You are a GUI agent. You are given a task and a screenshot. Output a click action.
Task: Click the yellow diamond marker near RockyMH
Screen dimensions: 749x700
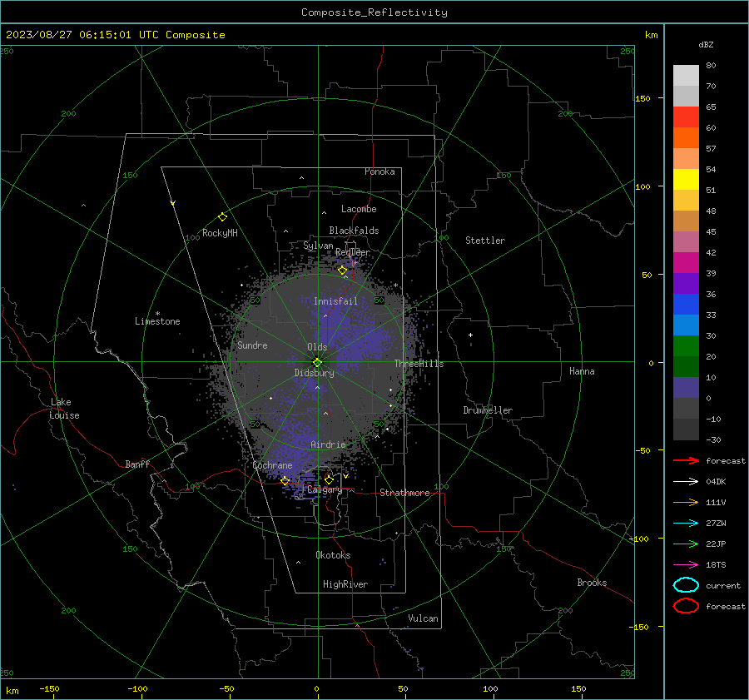click(x=222, y=217)
